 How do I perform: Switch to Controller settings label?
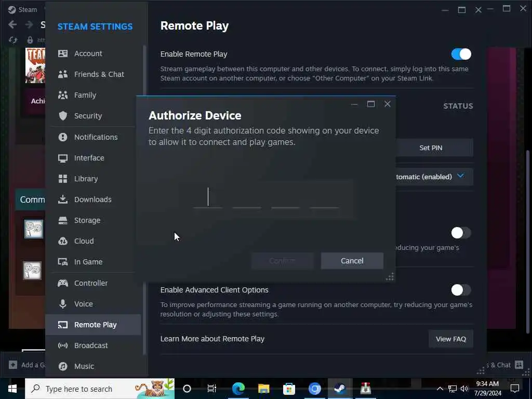[91, 283]
